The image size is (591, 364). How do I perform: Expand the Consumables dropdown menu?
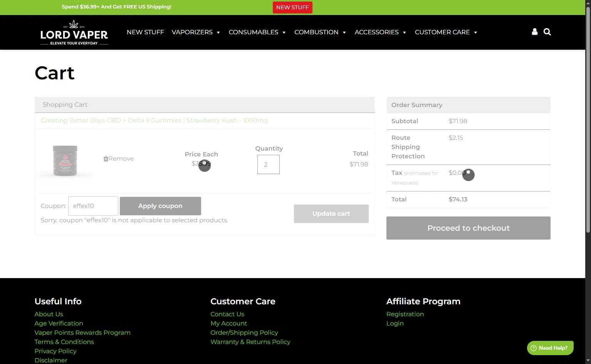(257, 32)
